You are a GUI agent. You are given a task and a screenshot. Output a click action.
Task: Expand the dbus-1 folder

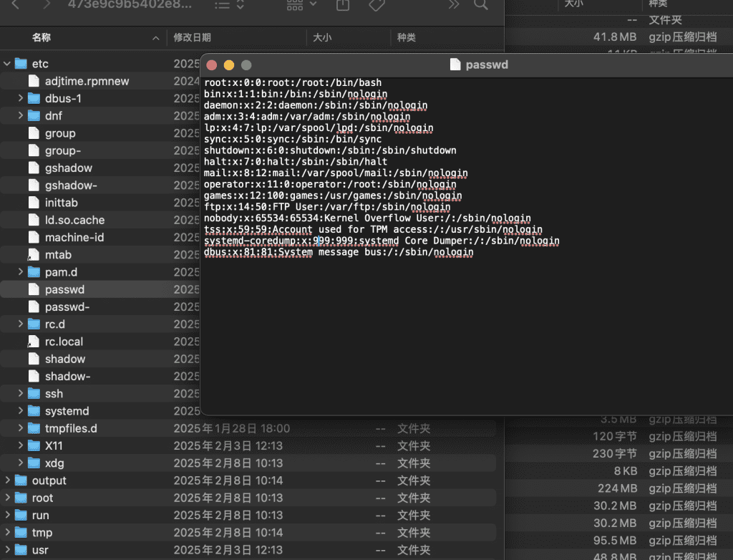pos(21,98)
